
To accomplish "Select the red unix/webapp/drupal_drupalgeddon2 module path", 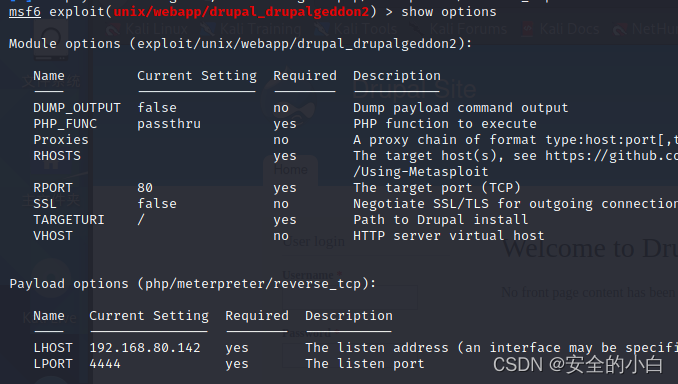I will pos(241,11).
